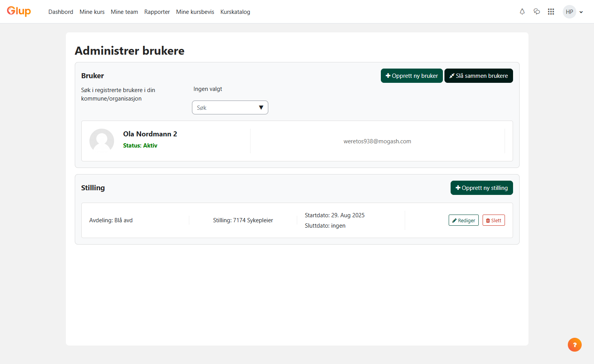Edit the Sykepleier position with Rediger
Screen dimensions: 594x364
464,220
